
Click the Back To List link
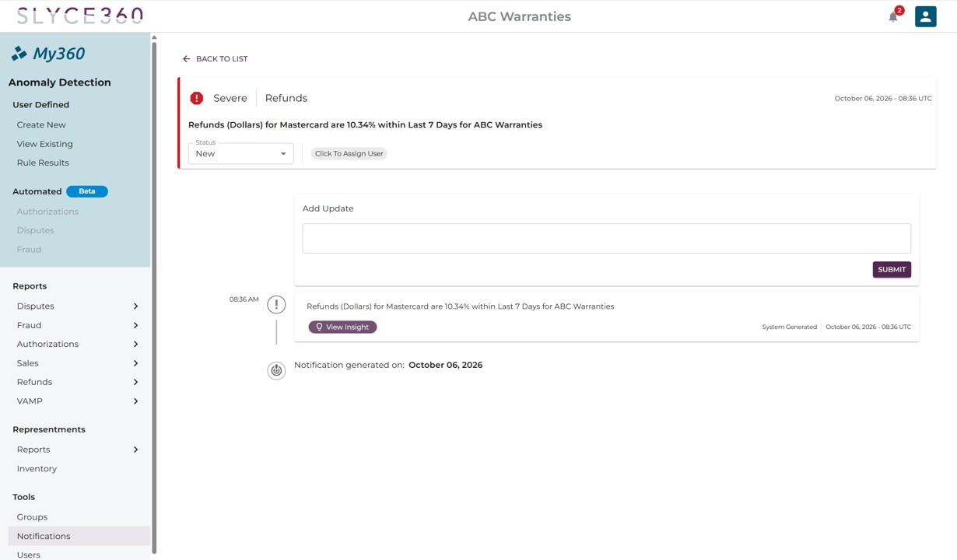point(216,59)
